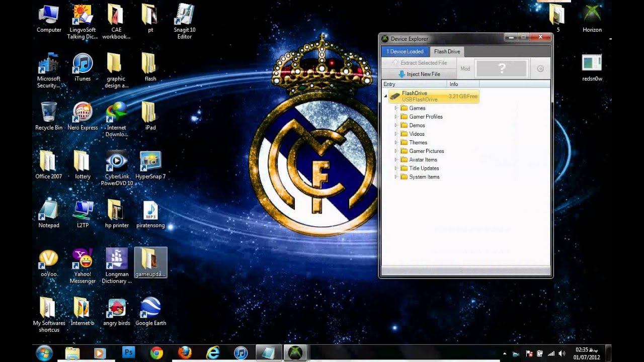Select the Yahoo! Messenger shortcut
This screenshot has height=362, width=644.
pyautogui.click(x=83, y=266)
